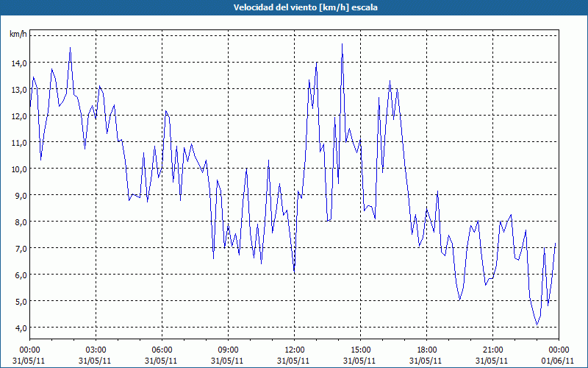Click the wind speed minimum near 23:00
588x368 pixels.
click(x=537, y=325)
